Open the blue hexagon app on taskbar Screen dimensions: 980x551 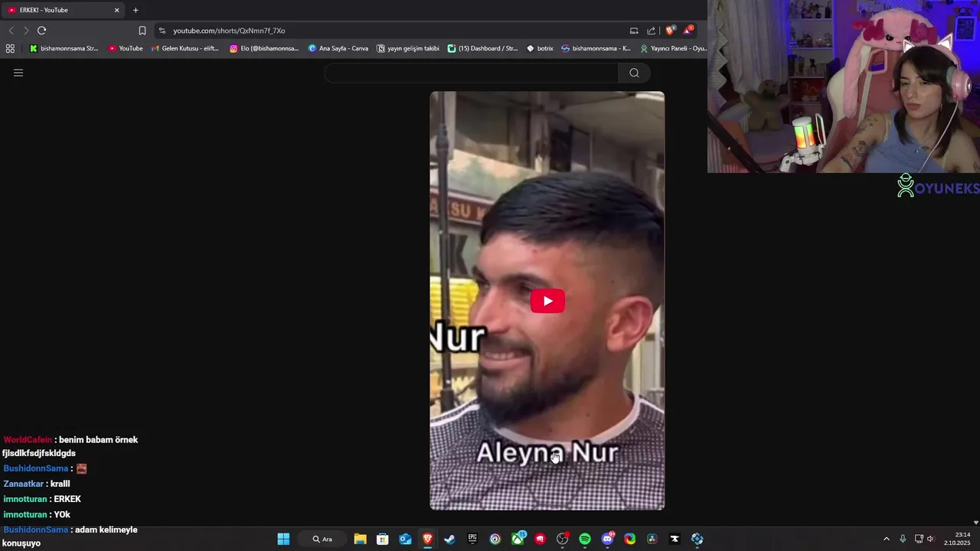(697, 539)
